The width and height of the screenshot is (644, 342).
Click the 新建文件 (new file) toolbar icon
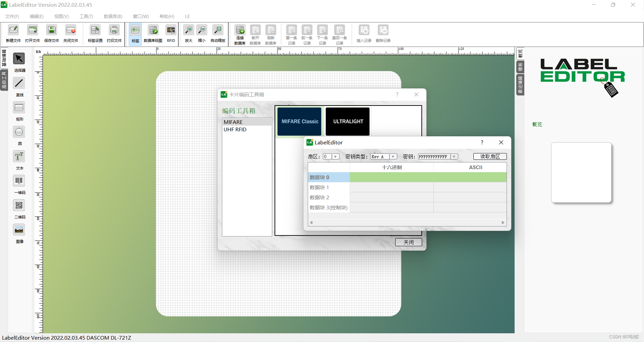pos(13,30)
